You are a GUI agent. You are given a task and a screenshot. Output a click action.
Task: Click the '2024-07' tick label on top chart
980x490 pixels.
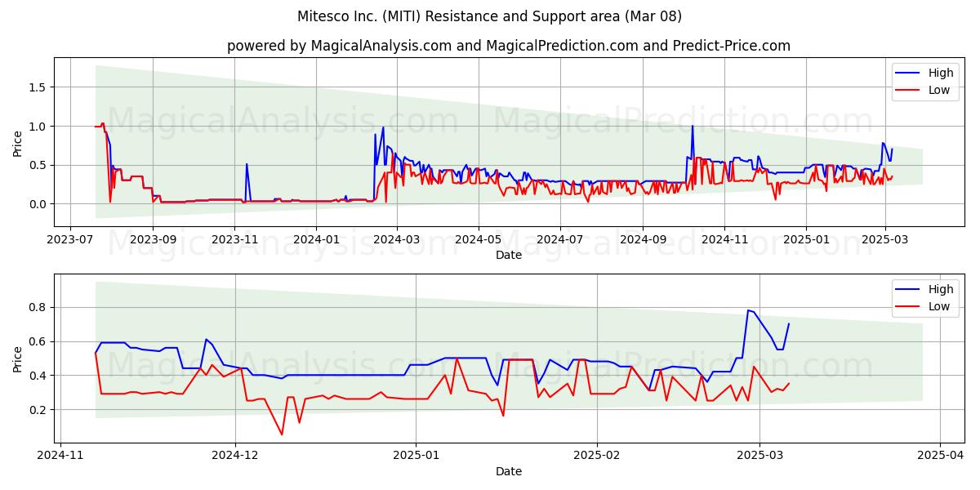(560, 239)
